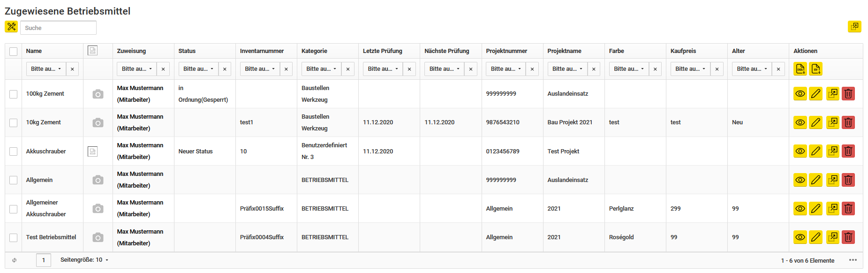
Task: Open the Projektnummer filter dropdown
Action: click(x=506, y=69)
